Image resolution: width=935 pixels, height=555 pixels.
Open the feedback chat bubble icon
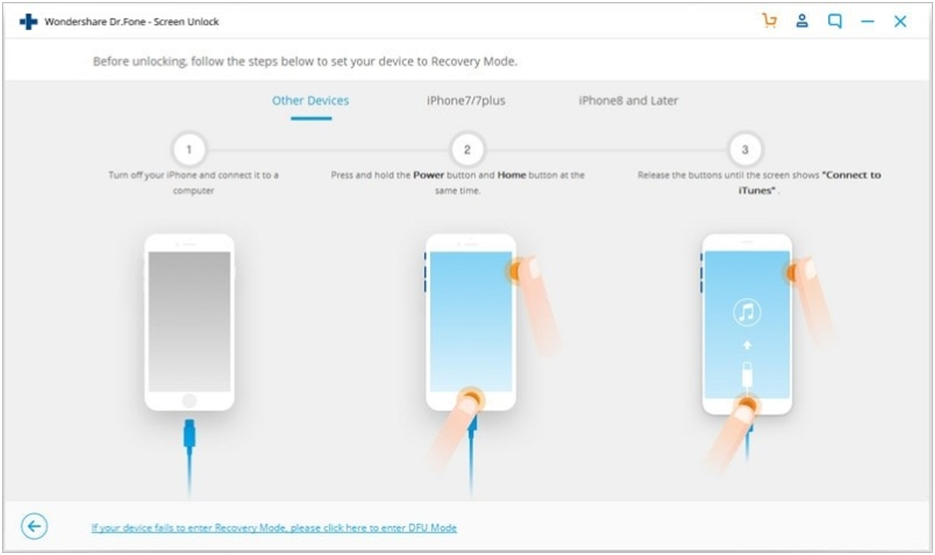pos(834,21)
